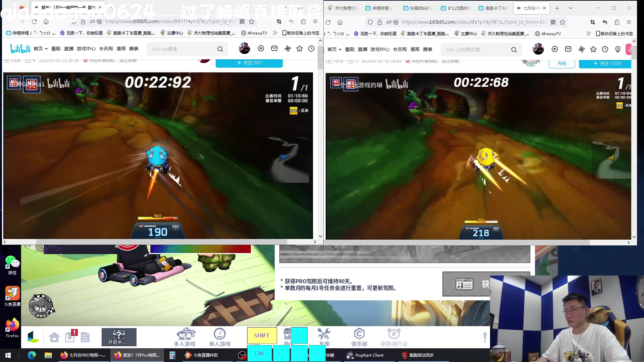Open 会员购 in left Bilibili navigation

106,49
